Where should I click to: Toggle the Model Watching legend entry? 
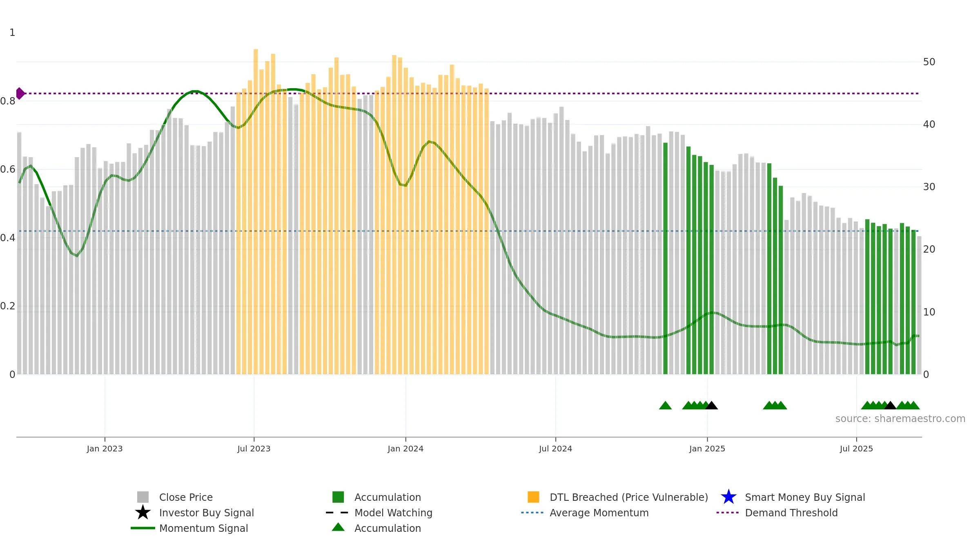379,513
